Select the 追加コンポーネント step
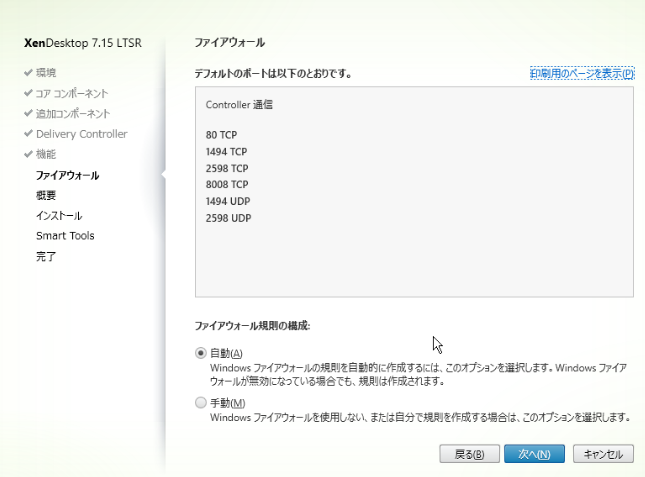The image size is (645, 477). click(x=73, y=113)
